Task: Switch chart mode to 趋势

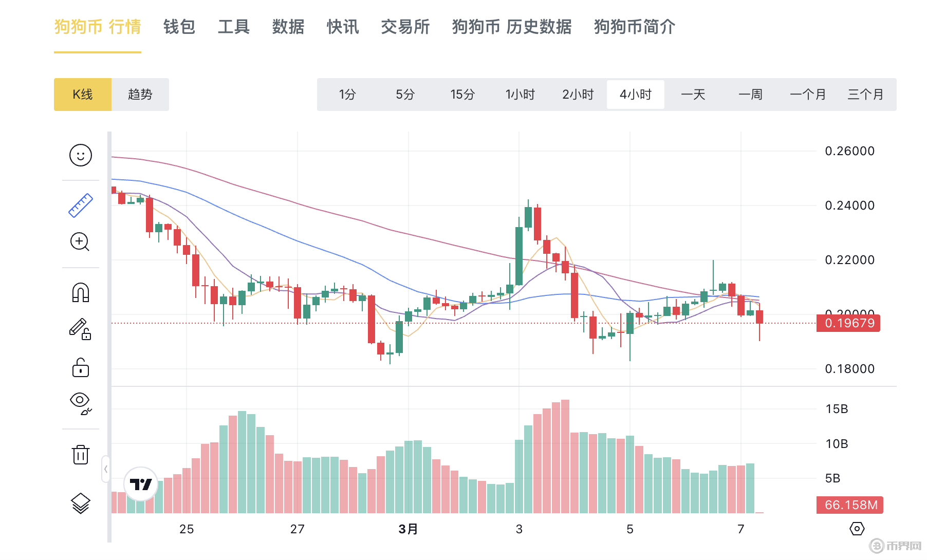Action: (140, 95)
